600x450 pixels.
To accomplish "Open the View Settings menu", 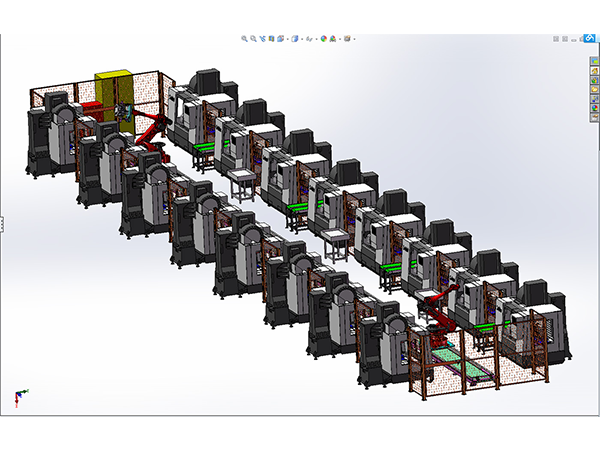I will 347,39.
